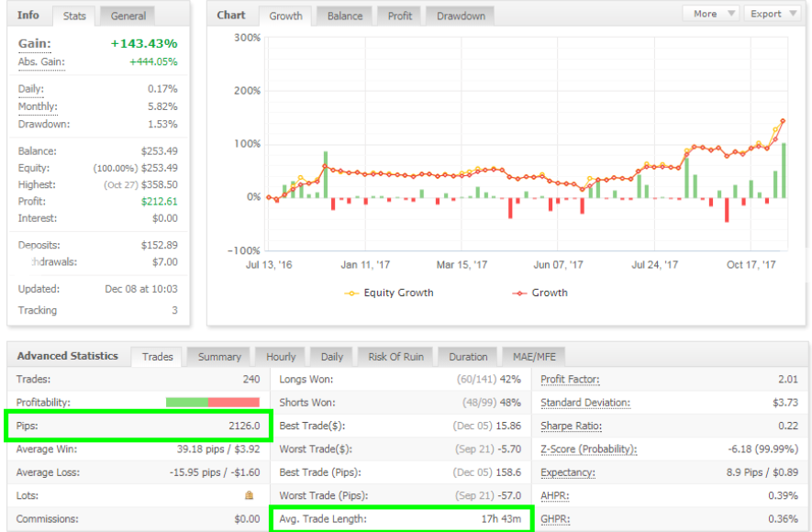Expand the Export dropdown menu
Viewport: 812px width, 532px height.
tap(772, 14)
